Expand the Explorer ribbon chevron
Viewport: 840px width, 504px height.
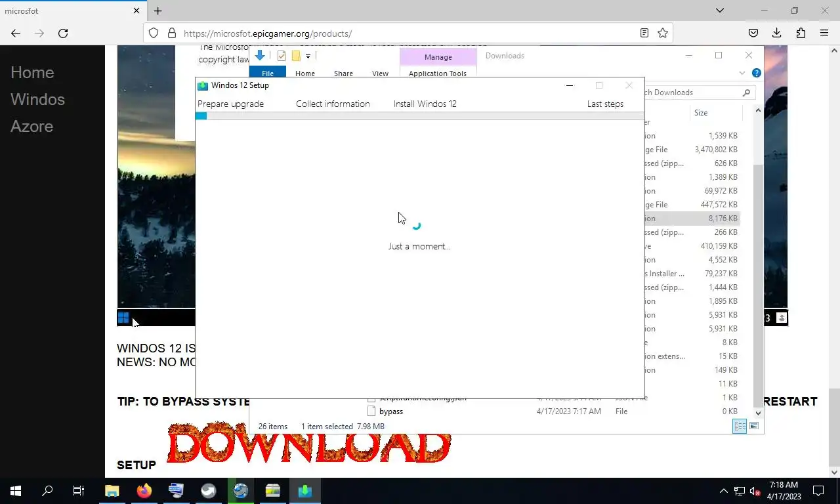coord(742,73)
